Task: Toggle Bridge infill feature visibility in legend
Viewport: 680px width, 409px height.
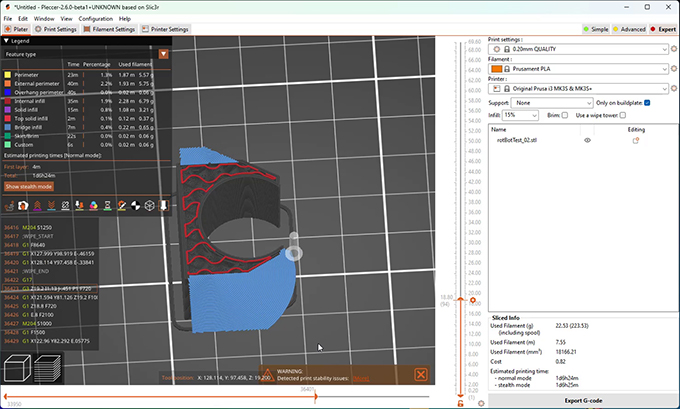Action: [28, 127]
